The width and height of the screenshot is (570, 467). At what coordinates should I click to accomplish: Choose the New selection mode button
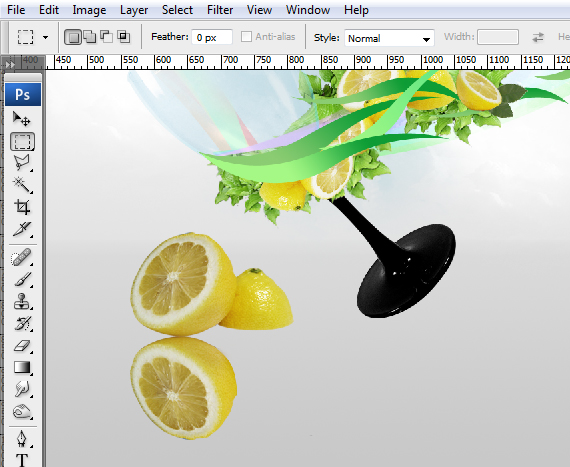73,37
